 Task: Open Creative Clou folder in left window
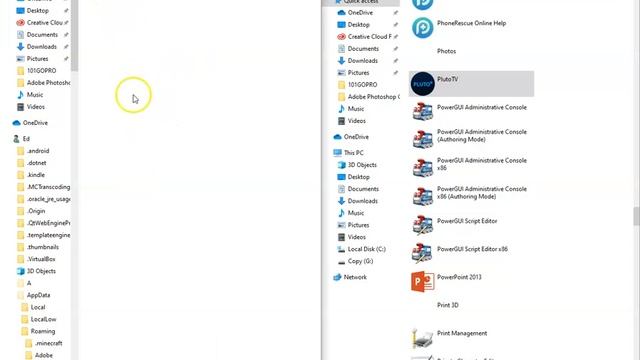[x=44, y=23]
